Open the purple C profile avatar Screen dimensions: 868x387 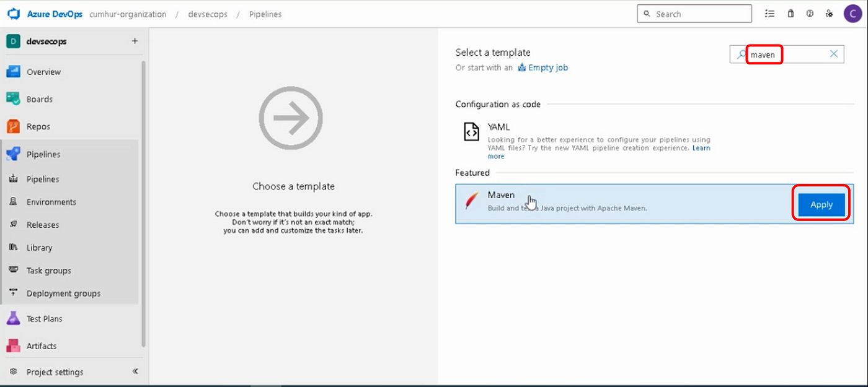[852, 14]
